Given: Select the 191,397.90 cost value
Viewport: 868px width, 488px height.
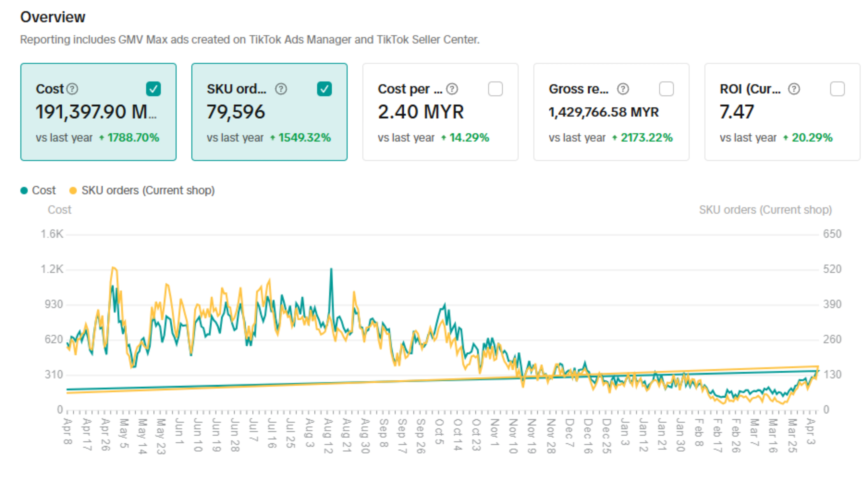Looking at the screenshot, I should click(x=96, y=112).
